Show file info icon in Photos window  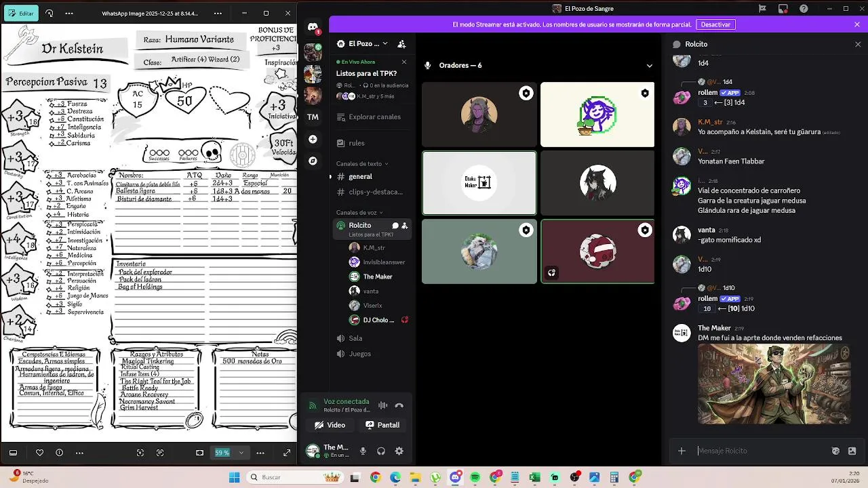tap(59, 452)
